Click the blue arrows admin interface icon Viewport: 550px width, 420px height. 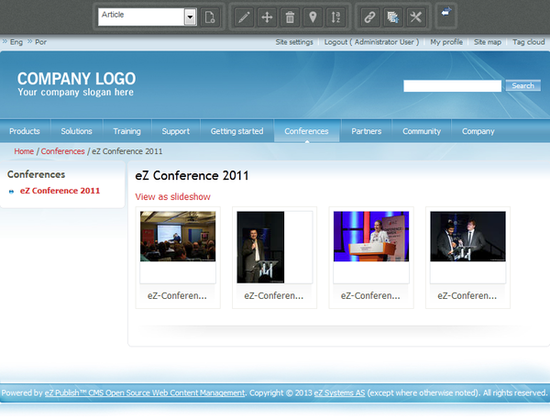pos(446,13)
